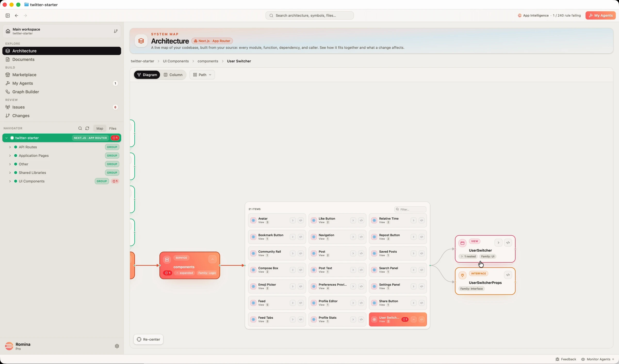Expand the UI Components group
The width and height of the screenshot is (619, 364).
click(x=10, y=181)
